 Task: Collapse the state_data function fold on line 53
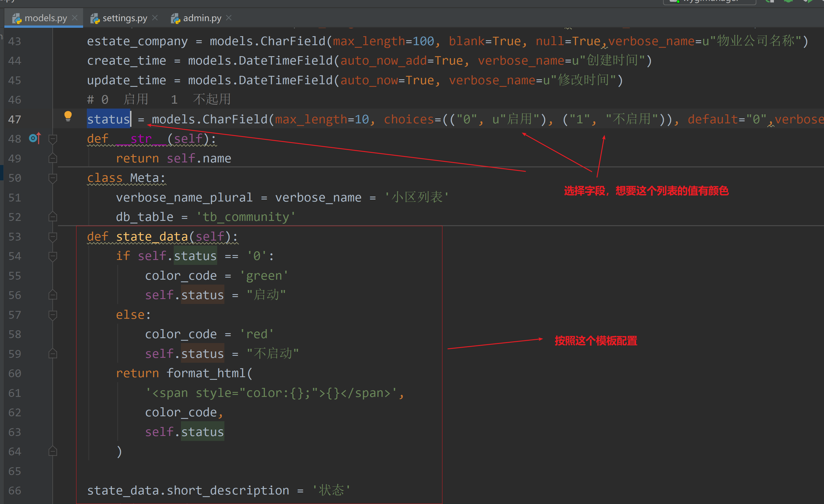click(x=52, y=237)
